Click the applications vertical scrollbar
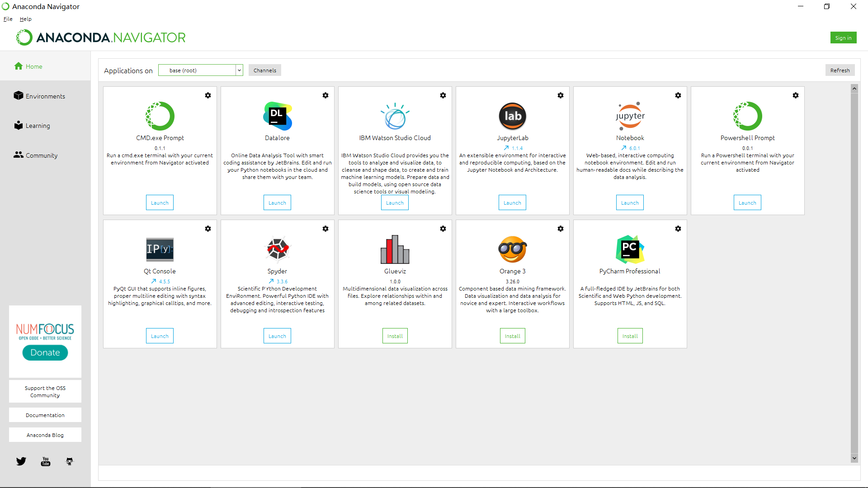868x488 pixels. coord(854,273)
